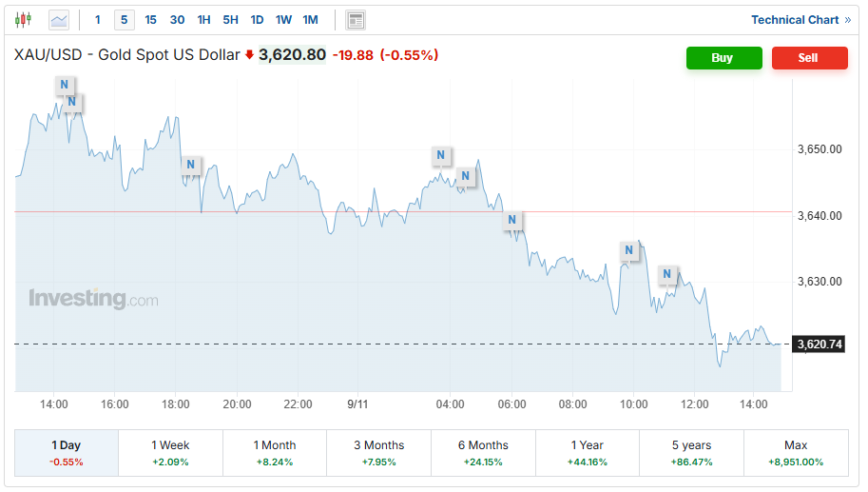Click the current price label 3,620.74
The image size is (868, 492).
pos(820,344)
